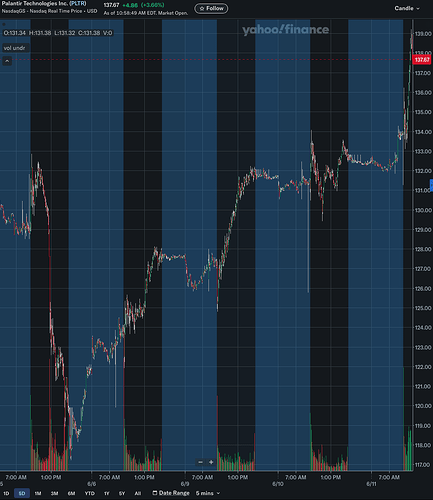Select the 5D time range
Image resolution: width=433 pixels, height=500 pixels.
point(22,493)
